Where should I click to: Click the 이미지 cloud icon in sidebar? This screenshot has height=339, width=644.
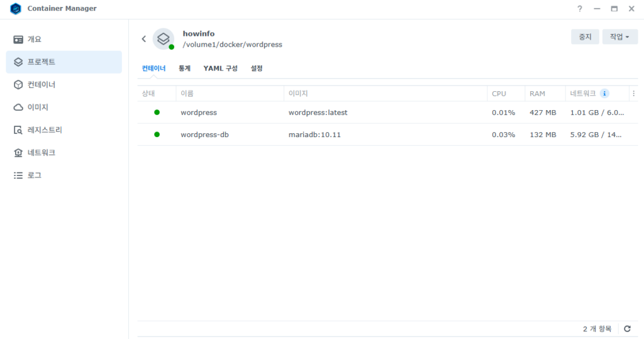[18, 108]
